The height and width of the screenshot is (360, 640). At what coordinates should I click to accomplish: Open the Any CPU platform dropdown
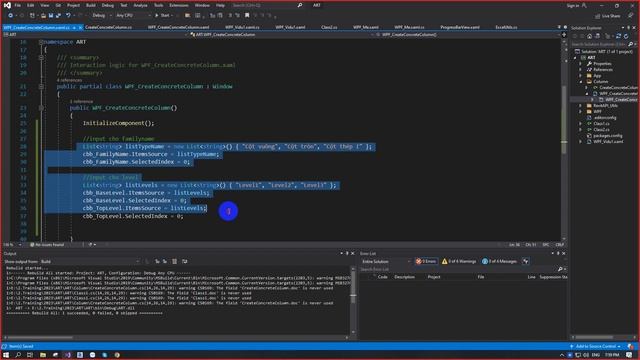click(133, 16)
